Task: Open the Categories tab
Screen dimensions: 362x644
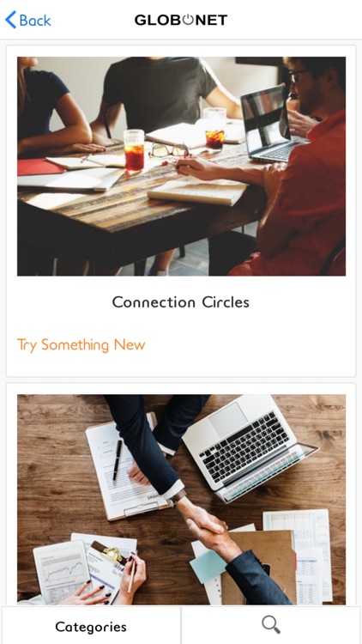Action: click(x=91, y=626)
